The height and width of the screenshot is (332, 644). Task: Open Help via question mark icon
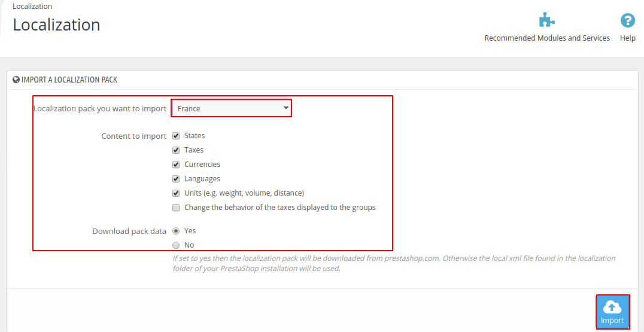(x=628, y=20)
